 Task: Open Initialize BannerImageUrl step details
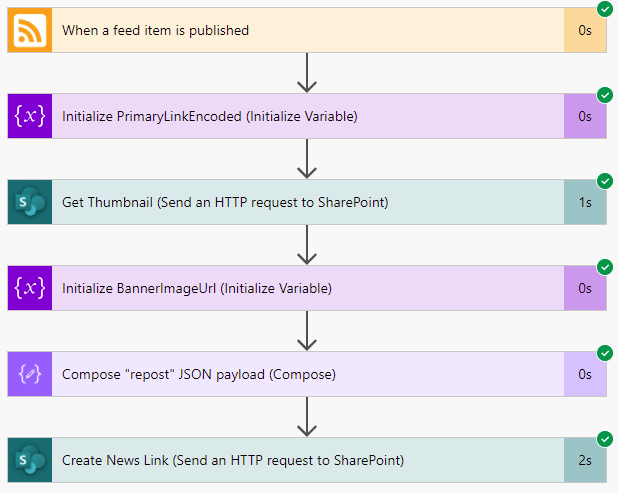coord(307,288)
